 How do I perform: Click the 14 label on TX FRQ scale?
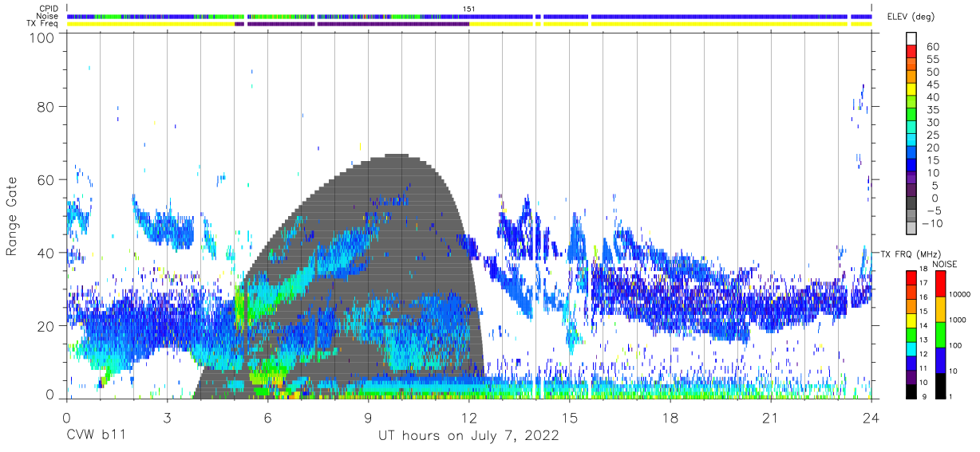(923, 326)
